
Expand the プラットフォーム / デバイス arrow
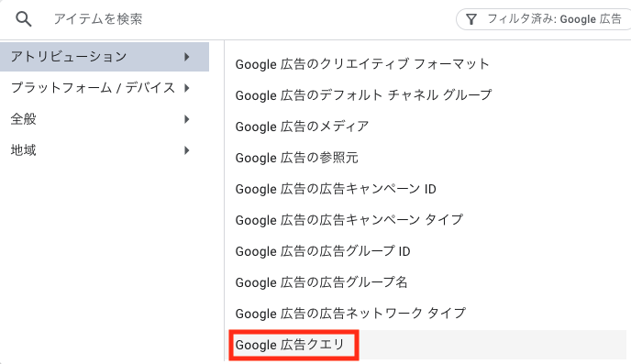(x=187, y=88)
